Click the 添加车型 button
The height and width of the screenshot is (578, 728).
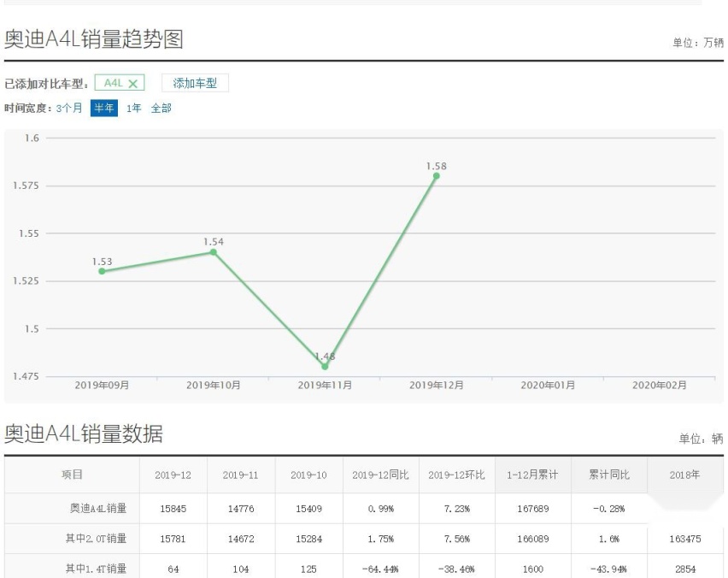pos(195,83)
